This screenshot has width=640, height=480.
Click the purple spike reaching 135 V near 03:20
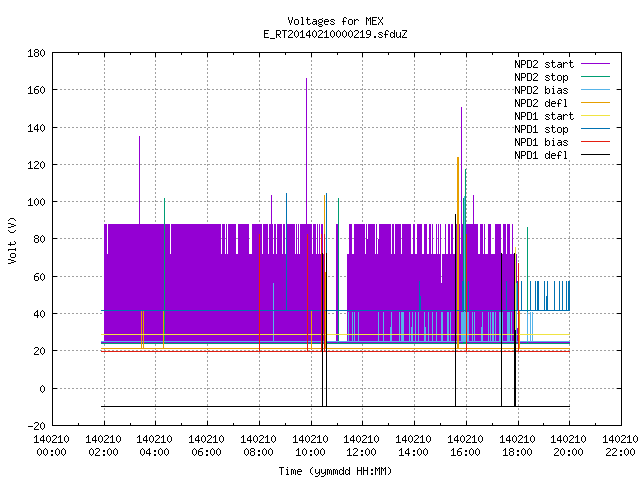[140, 180]
